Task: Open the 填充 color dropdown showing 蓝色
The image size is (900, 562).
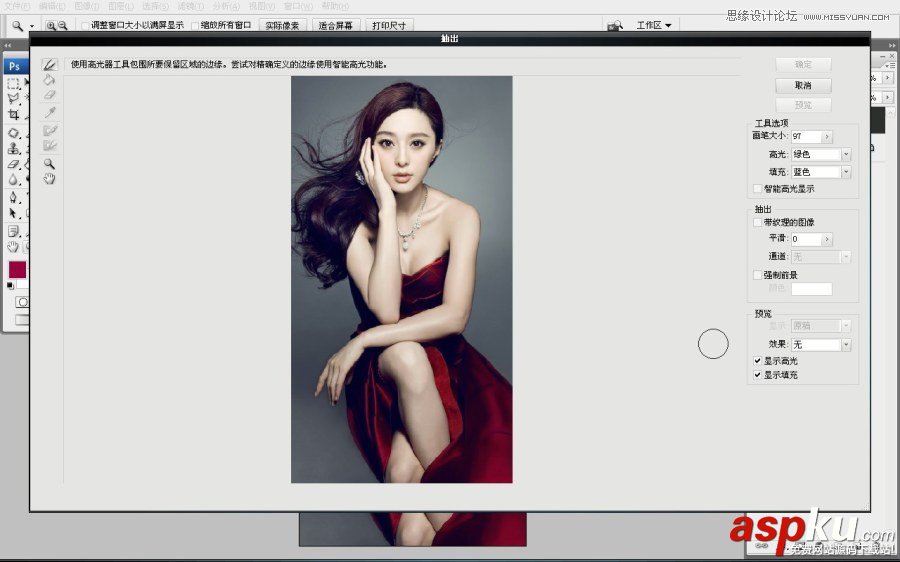Action: [x=821, y=172]
